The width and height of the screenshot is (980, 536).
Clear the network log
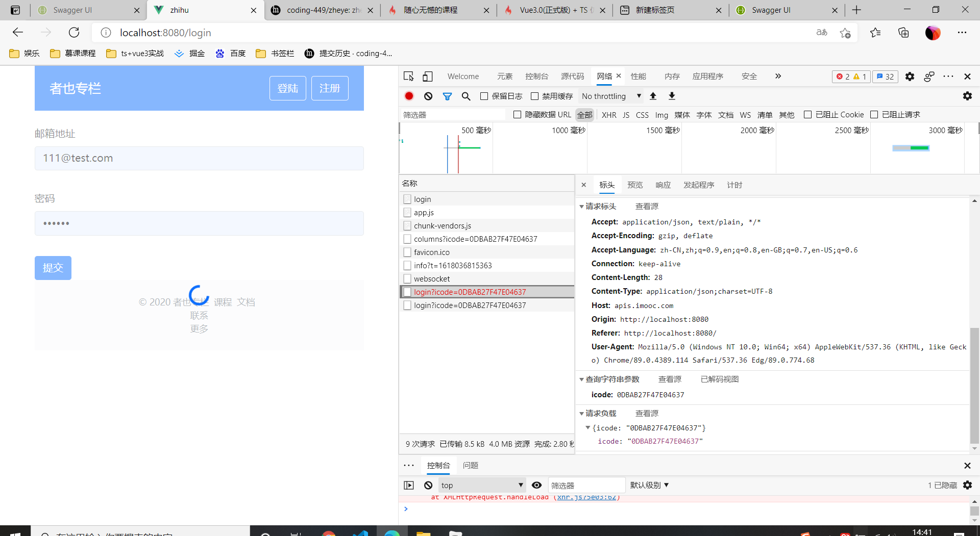(428, 96)
